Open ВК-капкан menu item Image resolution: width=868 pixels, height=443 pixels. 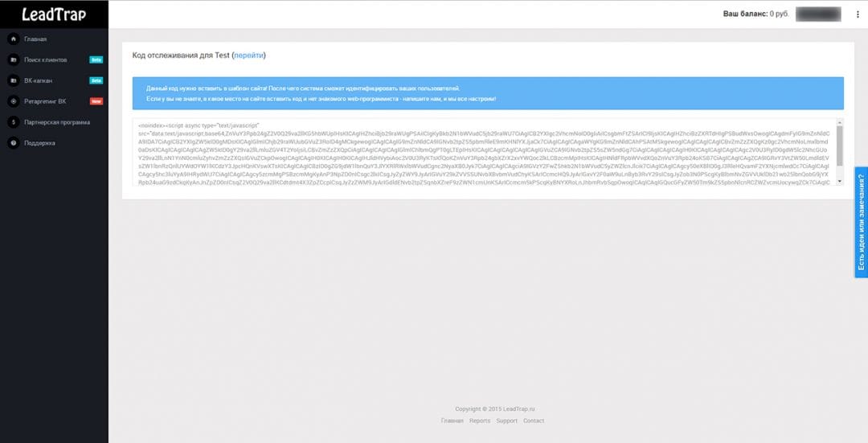click(x=39, y=81)
